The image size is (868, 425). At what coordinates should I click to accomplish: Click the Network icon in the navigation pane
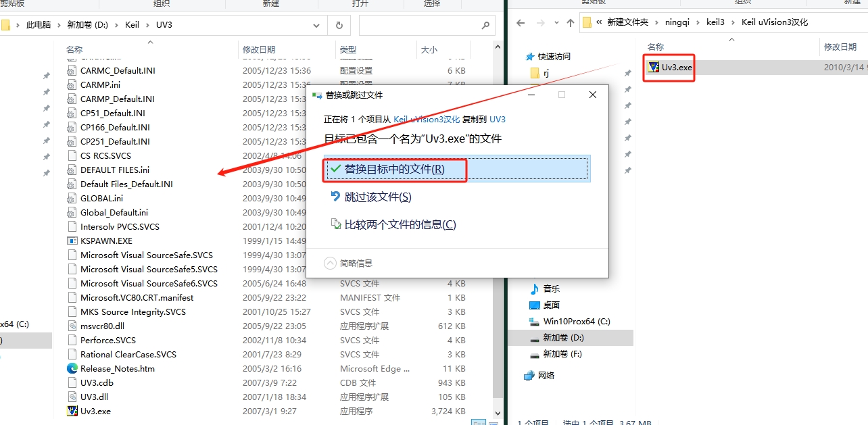(529, 375)
